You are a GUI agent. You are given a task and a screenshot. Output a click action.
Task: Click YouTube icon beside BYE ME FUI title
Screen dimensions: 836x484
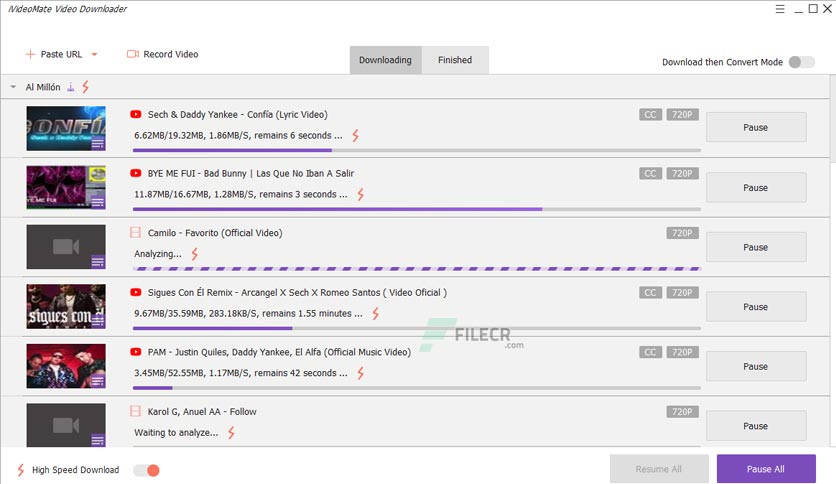135,173
